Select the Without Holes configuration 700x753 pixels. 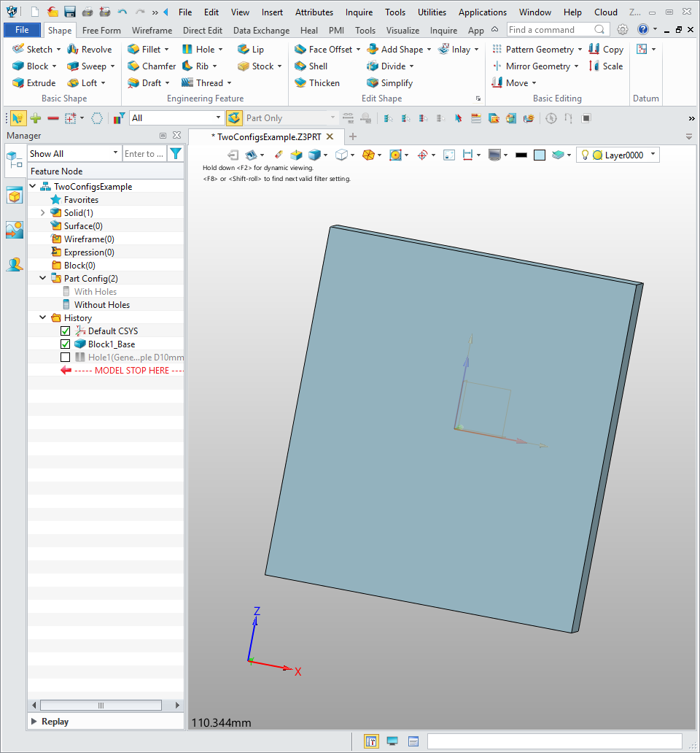(101, 304)
